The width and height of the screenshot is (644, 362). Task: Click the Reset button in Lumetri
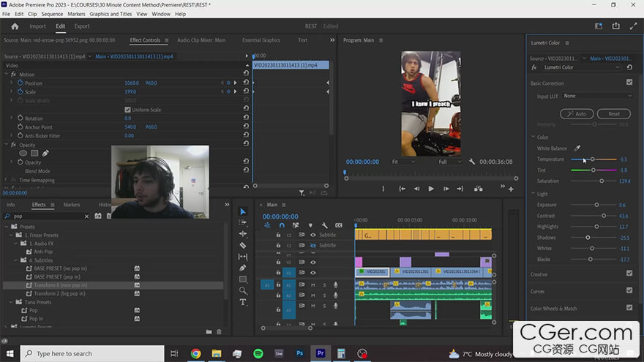coord(613,113)
